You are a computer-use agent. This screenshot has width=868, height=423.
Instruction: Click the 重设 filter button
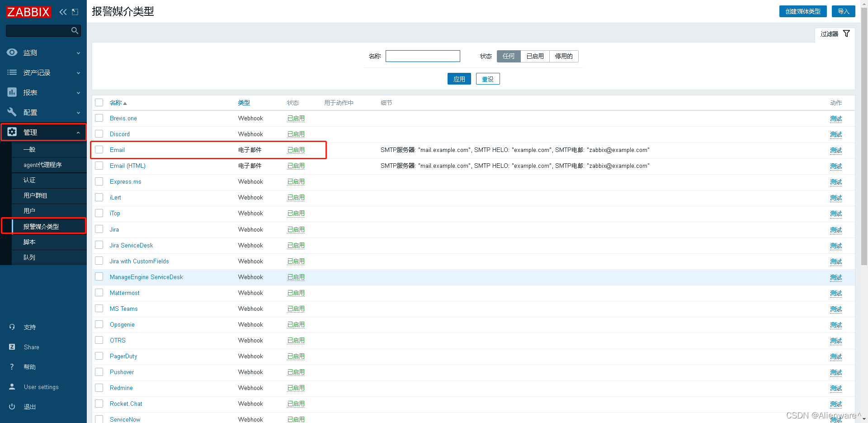point(488,79)
